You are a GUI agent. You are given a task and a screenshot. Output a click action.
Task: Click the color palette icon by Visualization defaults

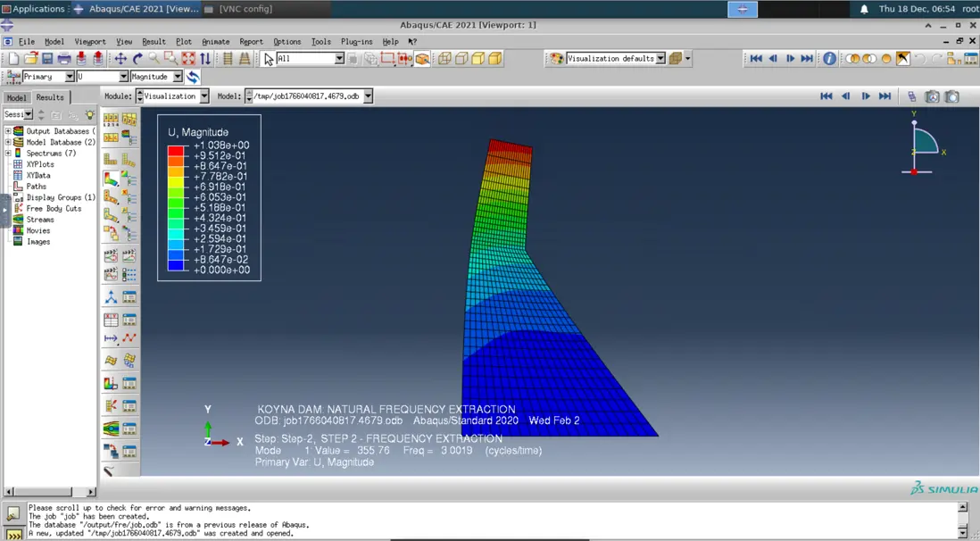tap(556, 59)
